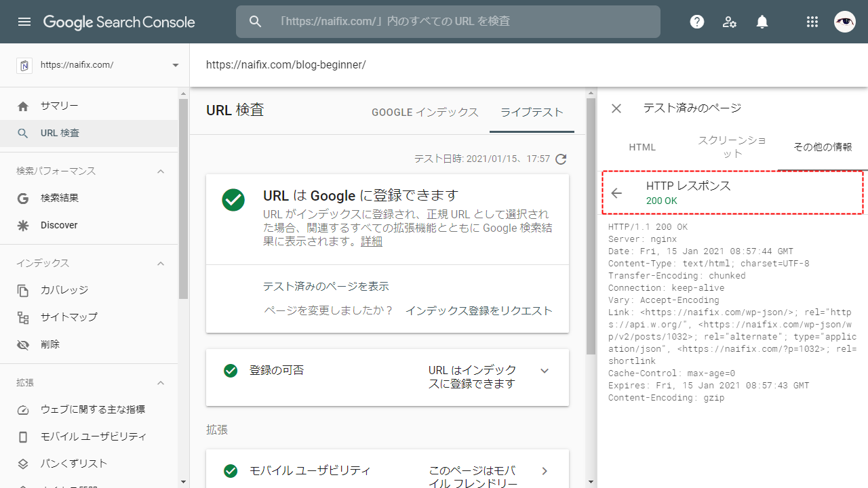The height and width of the screenshot is (488, 868).
Task: Open the Google apps grid
Action: tap(812, 22)
